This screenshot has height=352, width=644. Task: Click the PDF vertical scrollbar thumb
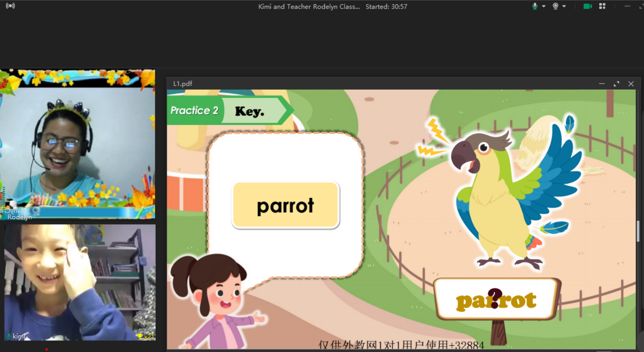(x=638, y=231)
